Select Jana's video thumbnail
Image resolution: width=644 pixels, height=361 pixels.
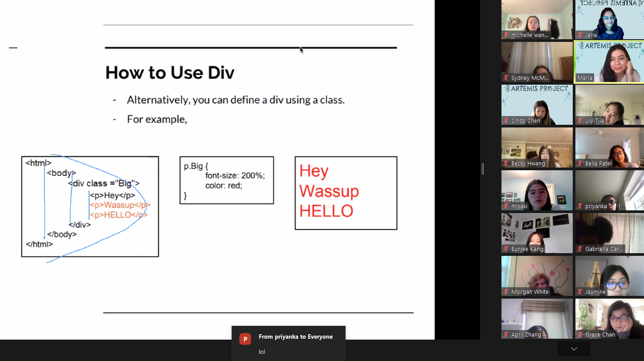click(610, 20)
